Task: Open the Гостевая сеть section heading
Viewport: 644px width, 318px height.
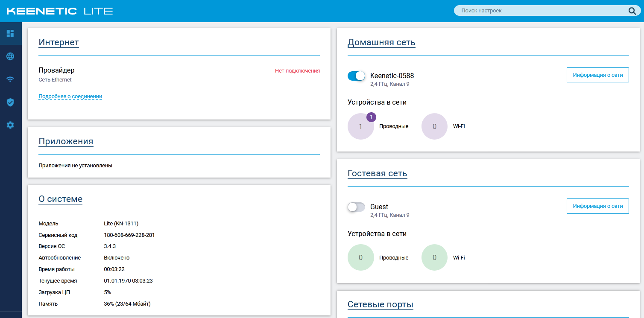Action: click(x=378, y=174)
